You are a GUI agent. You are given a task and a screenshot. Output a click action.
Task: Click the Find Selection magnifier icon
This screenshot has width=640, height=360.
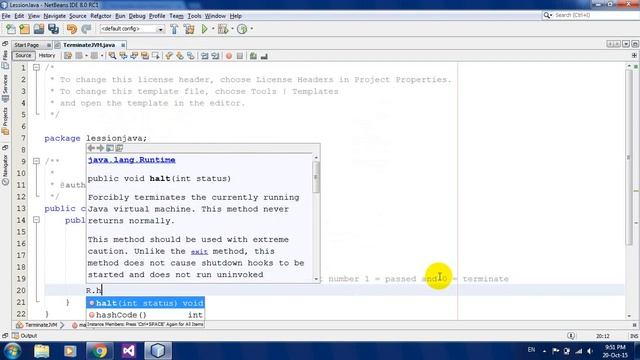tap(112, 56)
